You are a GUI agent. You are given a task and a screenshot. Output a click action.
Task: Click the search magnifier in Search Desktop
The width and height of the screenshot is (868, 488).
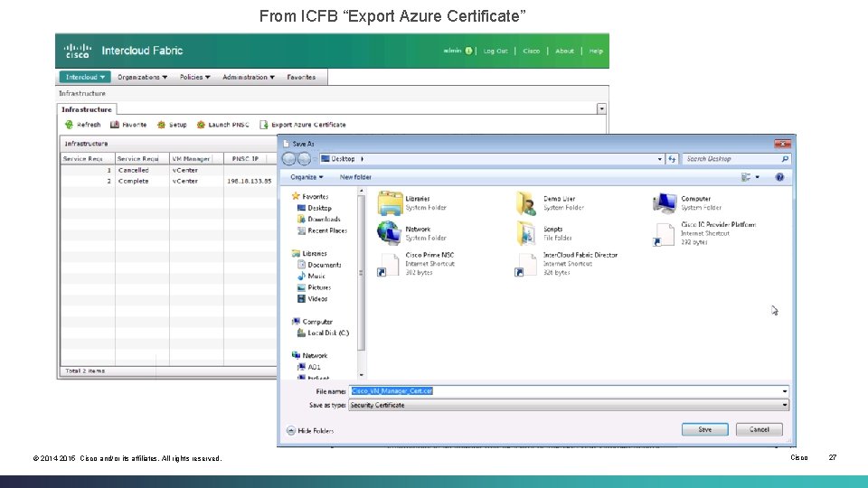tap(785, 159)
